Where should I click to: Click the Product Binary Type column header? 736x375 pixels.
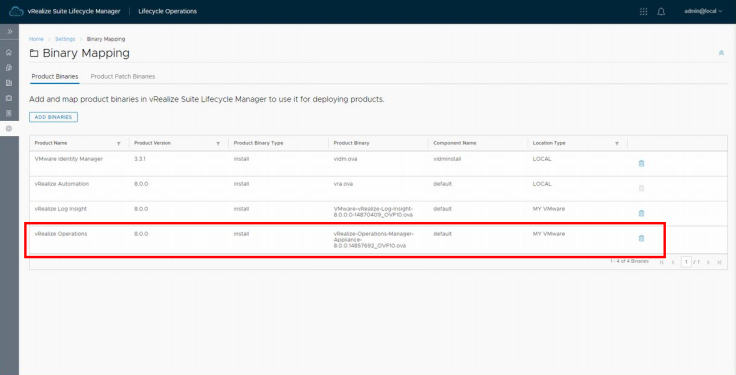pos(258,143)
